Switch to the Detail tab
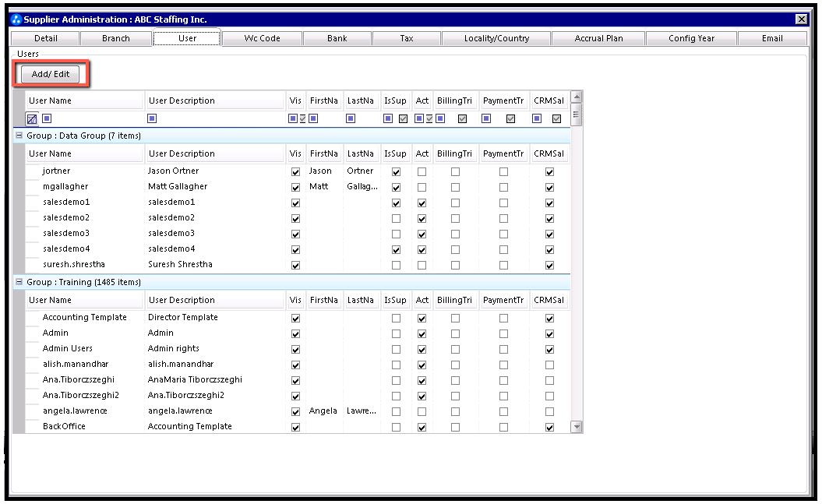Viewport: 822px width, 504px height. (46, 38)
